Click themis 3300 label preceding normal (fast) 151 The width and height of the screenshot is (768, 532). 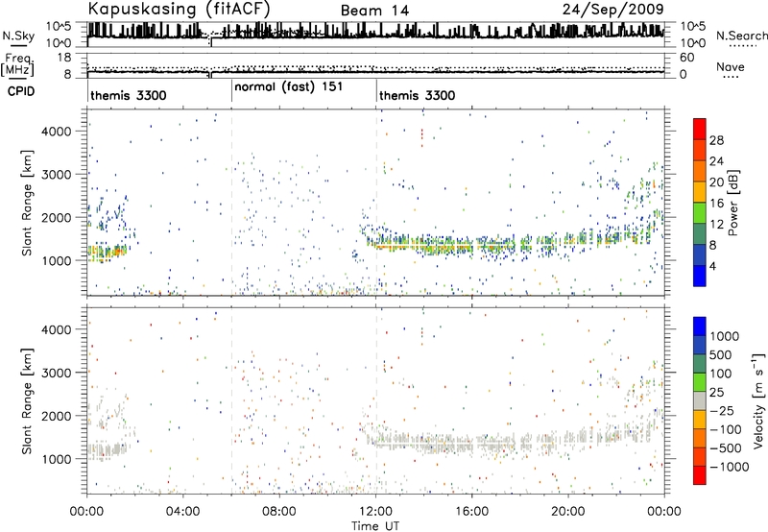point(129,95)
